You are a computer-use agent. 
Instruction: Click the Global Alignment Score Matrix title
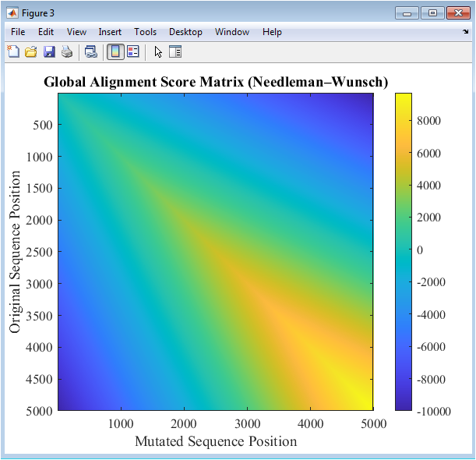click(216, 83)
